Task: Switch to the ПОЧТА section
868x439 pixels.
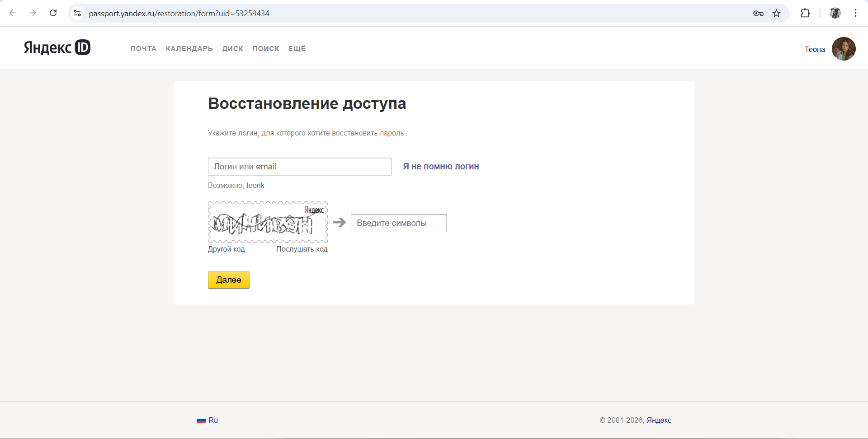Action: click(143, 48)
